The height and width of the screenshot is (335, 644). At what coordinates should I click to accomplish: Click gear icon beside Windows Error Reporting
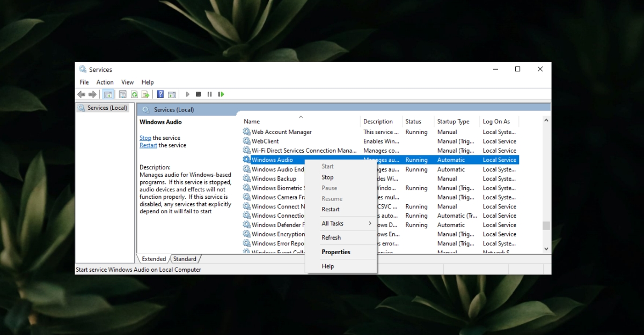pyautogui.click(x=246, y=243)
